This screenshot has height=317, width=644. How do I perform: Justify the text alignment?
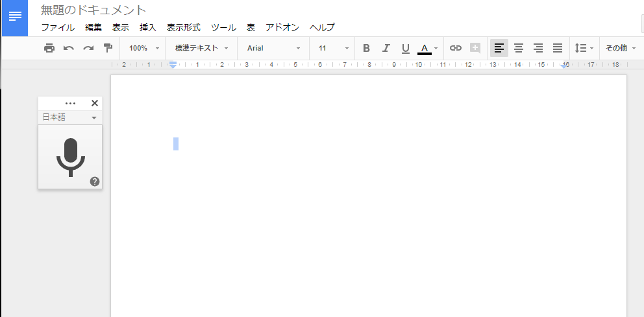pyautogui.click(x=558, y=48)
